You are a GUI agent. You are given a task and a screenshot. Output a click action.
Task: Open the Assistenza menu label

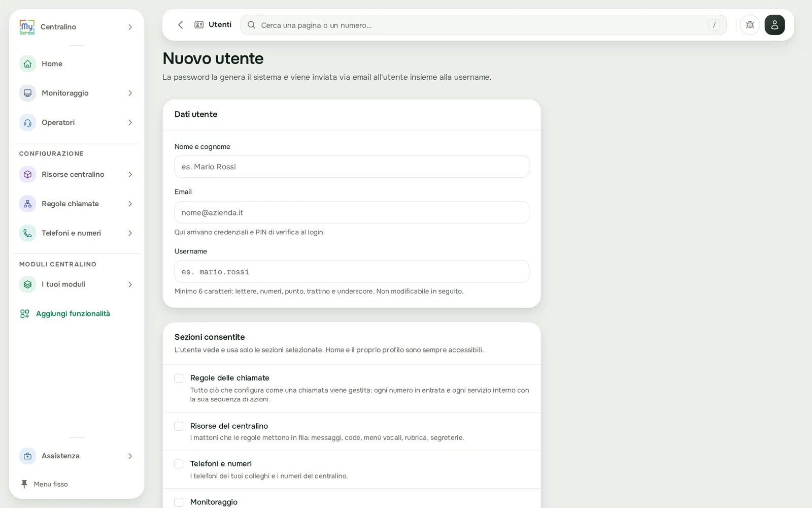[60, 456]
